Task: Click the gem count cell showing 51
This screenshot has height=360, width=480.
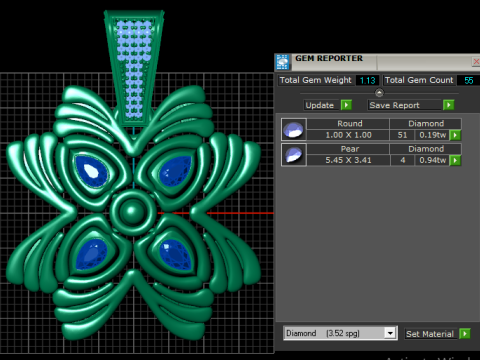Action: coord(402,135)
